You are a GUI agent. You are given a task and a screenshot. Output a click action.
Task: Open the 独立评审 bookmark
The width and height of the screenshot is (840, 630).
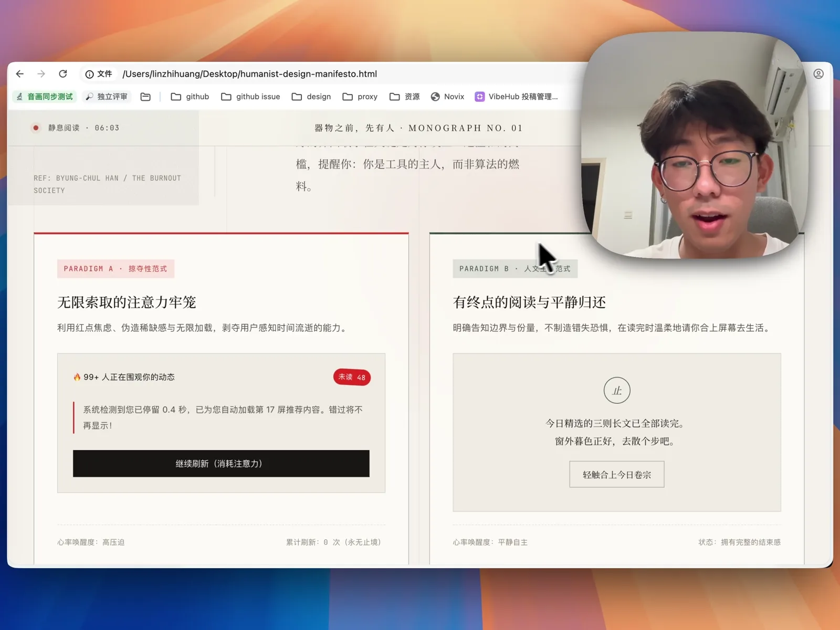[x=107, y=97]
